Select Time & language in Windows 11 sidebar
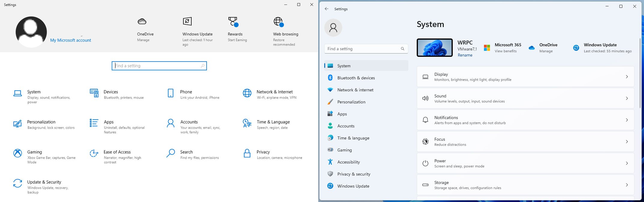 point(366,138)
